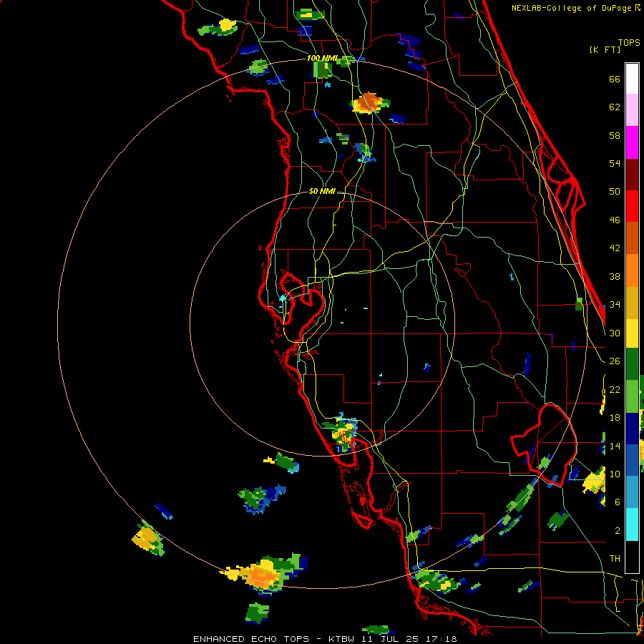
Task: Click the "10" legend value
Action: 615,474
